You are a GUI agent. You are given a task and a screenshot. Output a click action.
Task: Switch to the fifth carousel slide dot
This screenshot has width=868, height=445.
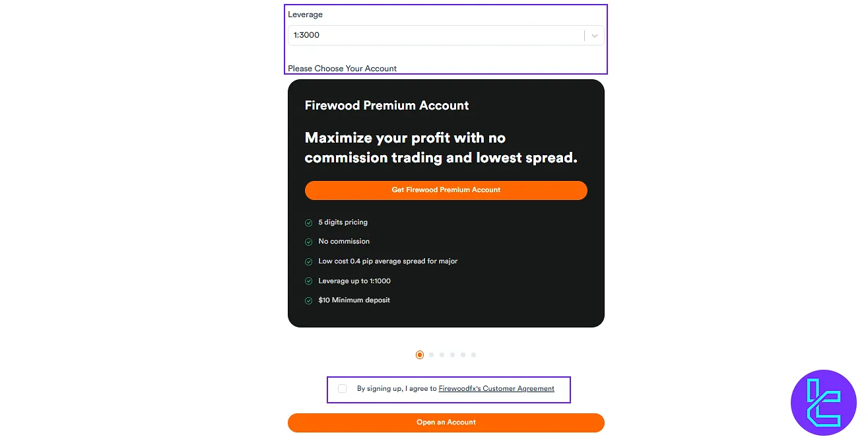(x=463, y=355)
